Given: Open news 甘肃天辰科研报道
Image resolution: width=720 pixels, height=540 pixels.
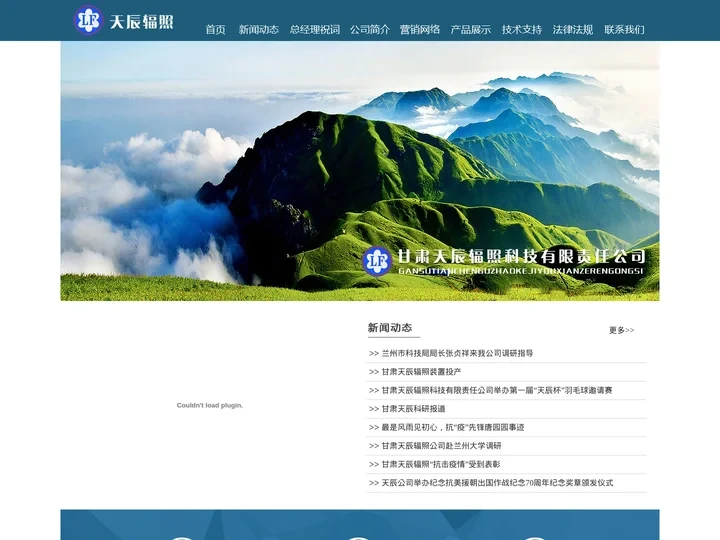Looking at the screenshot, I should pos(413,409).
